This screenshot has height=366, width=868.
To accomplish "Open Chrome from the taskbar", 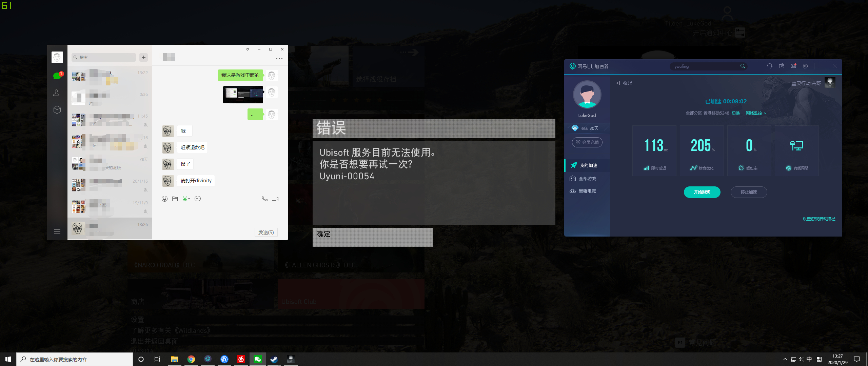I will pyautogui.click(x=191, y=359).
